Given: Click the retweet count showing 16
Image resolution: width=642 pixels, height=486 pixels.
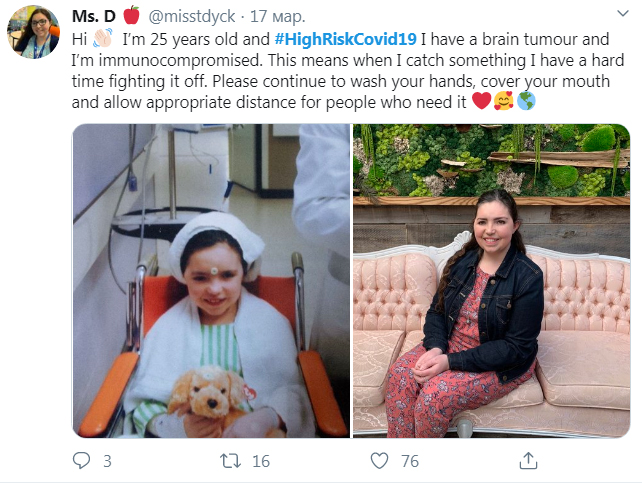Looking at the screenshot, I should click(261, 461).
